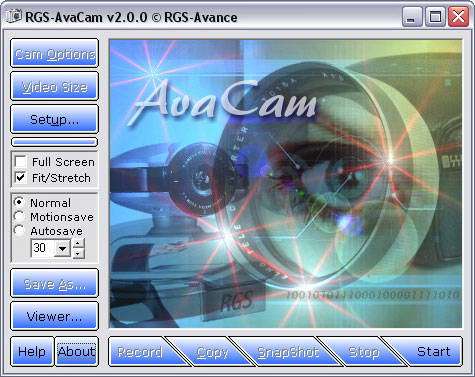Open the Cam Options button

(x=55, y=53)
